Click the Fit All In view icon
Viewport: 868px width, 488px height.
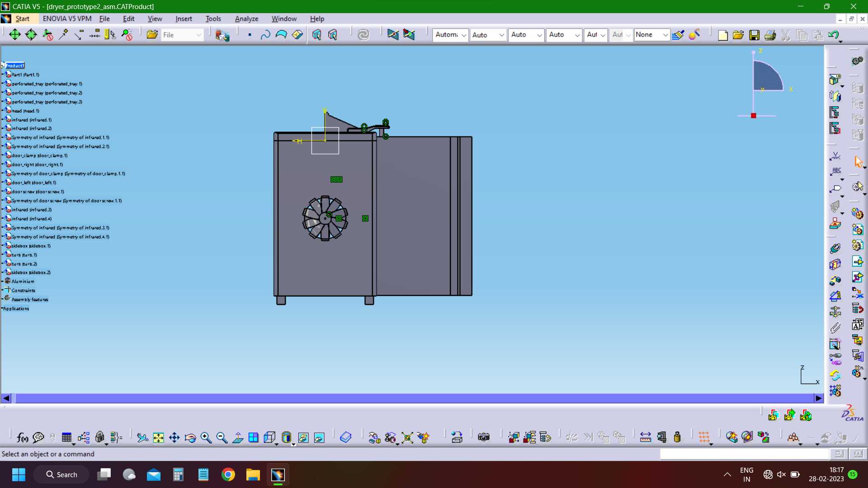pyautogui.click(x=158, y=437)
